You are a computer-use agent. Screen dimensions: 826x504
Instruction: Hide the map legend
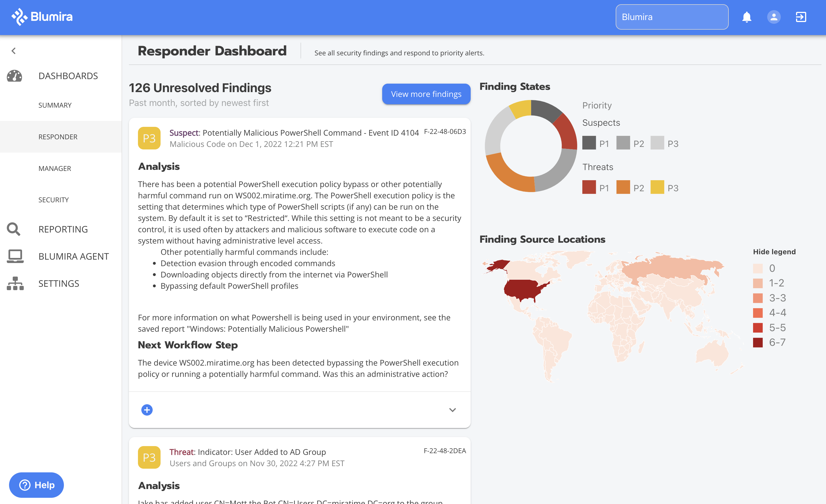[774, 252]
